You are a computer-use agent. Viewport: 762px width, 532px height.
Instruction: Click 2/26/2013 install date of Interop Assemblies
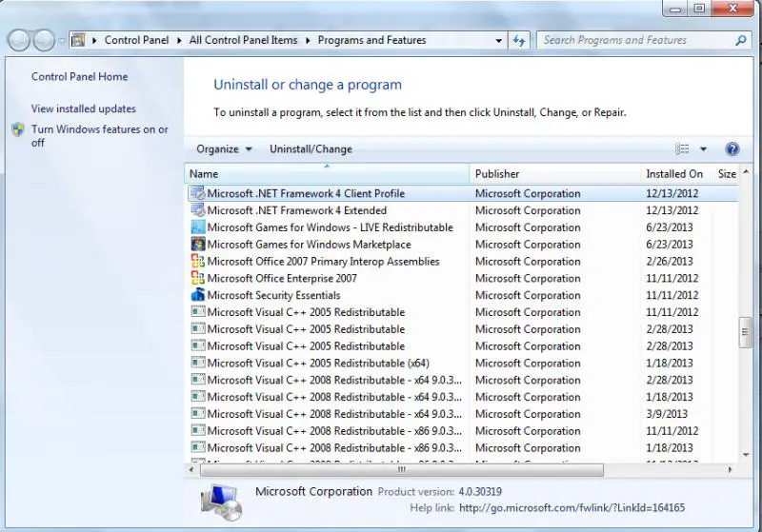tap(670, 261)
